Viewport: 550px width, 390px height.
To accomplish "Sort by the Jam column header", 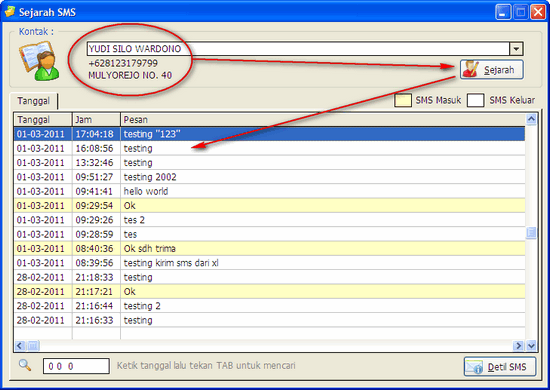I will click(96, 120).
